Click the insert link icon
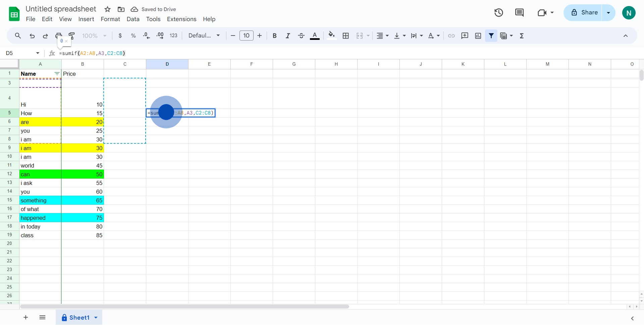Image resolution: width=644 pixels, height=325 pixels. click(x=451, y=36)
